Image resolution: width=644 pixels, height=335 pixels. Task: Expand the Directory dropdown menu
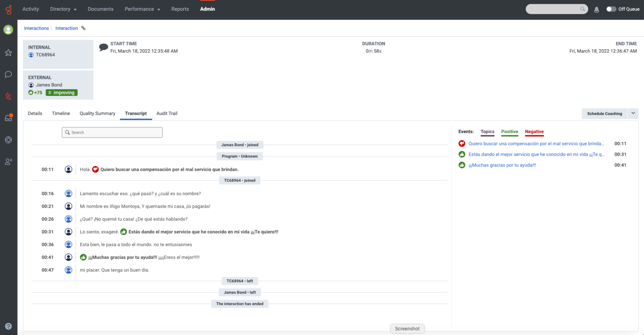63,9
